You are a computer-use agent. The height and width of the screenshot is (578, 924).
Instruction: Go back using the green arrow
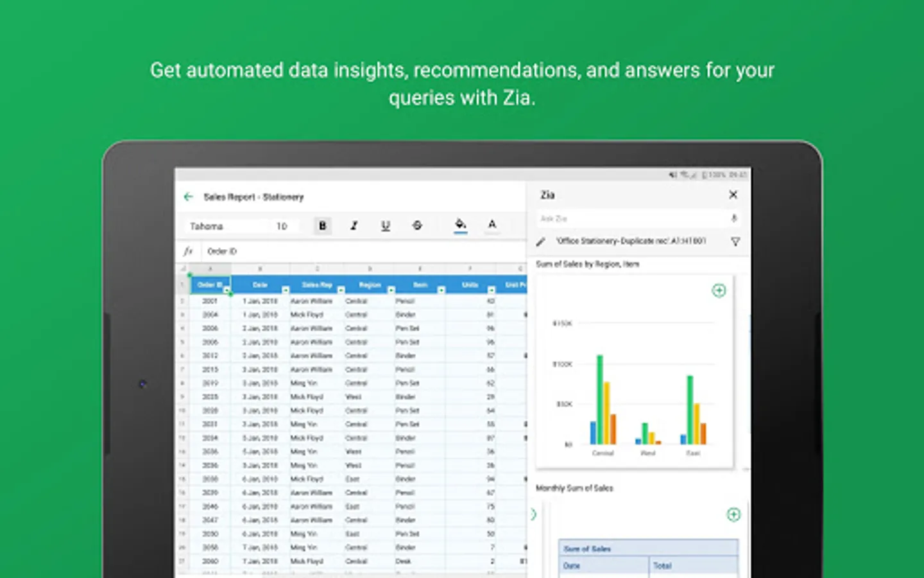[x=188, y=197]
